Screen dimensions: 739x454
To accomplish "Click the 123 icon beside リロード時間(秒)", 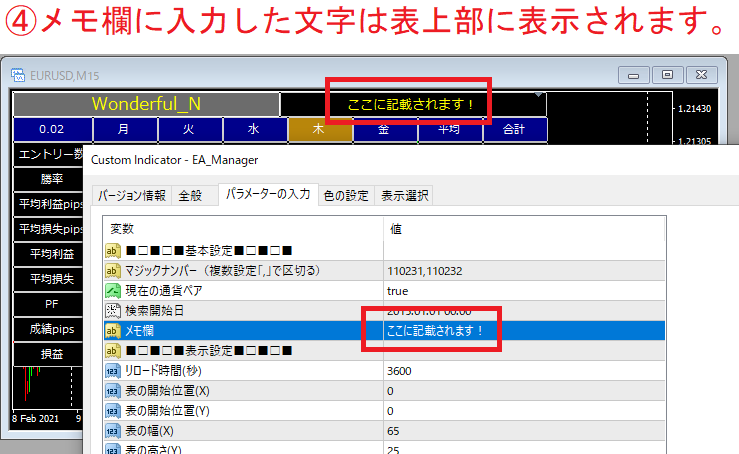I will (113, 371).
